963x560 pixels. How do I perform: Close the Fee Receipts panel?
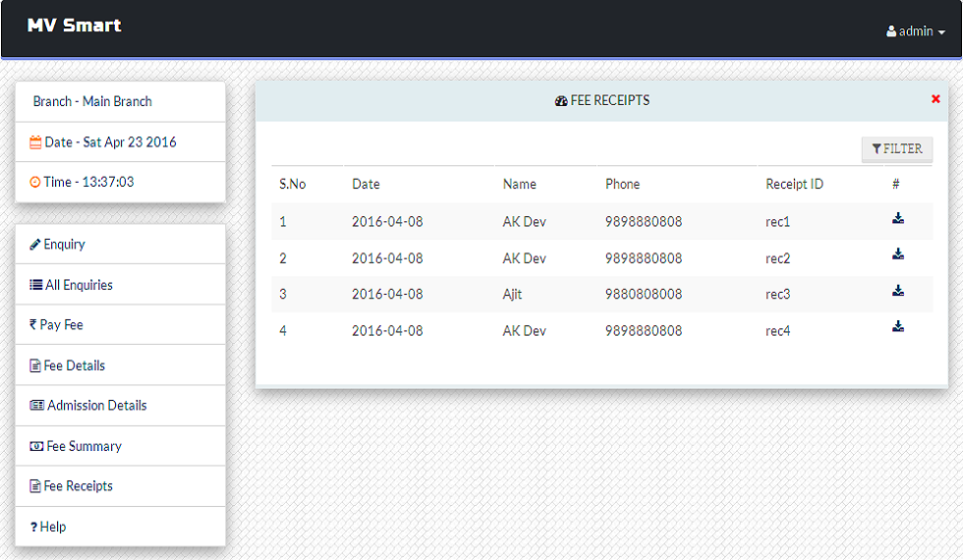tap(935, 99)
